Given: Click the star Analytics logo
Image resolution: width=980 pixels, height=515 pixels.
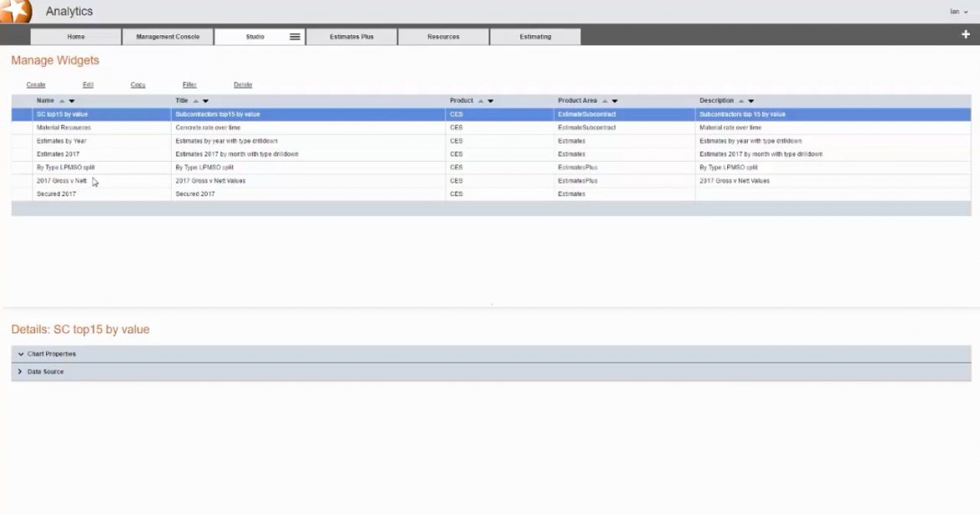Looking at the screenshot, I should tap(13, 11).
